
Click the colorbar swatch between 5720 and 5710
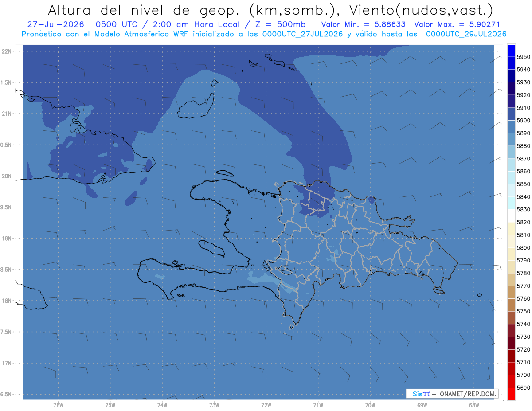click(511, 356)
